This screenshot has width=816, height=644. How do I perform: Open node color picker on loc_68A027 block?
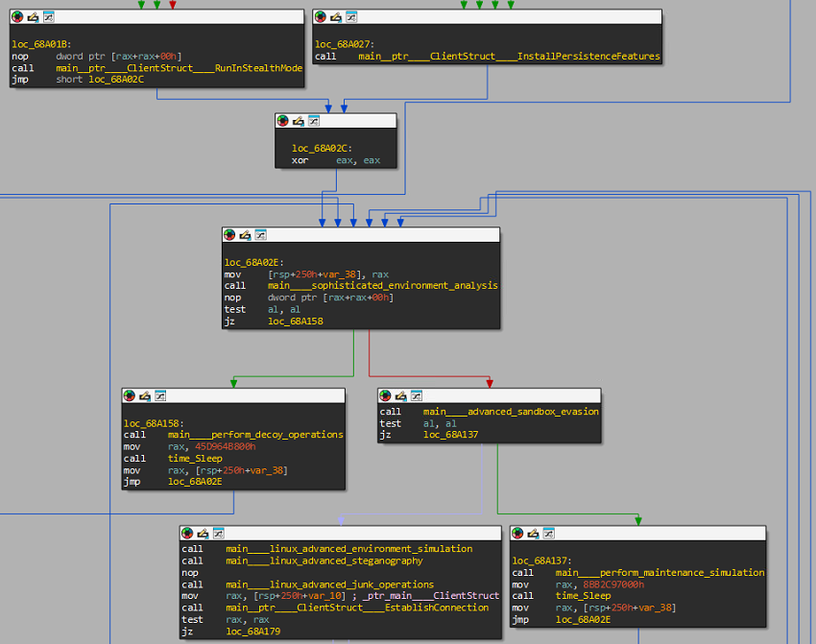coord(320,17)
